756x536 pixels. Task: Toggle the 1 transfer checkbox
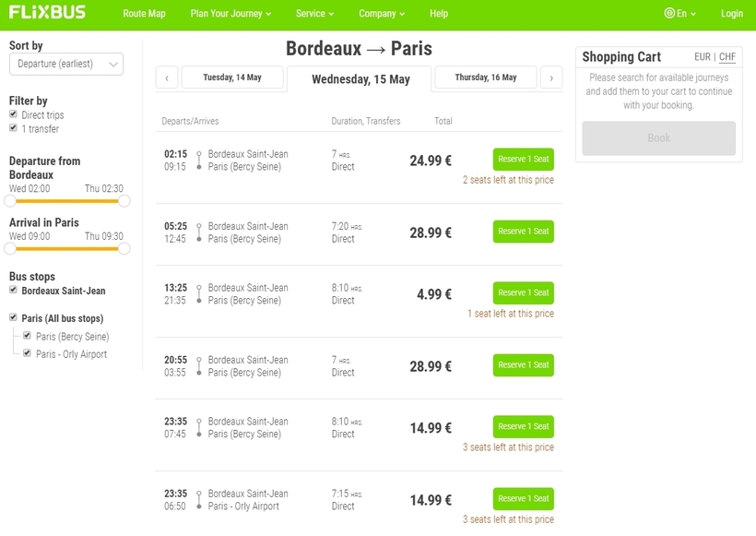click(13, 128)
